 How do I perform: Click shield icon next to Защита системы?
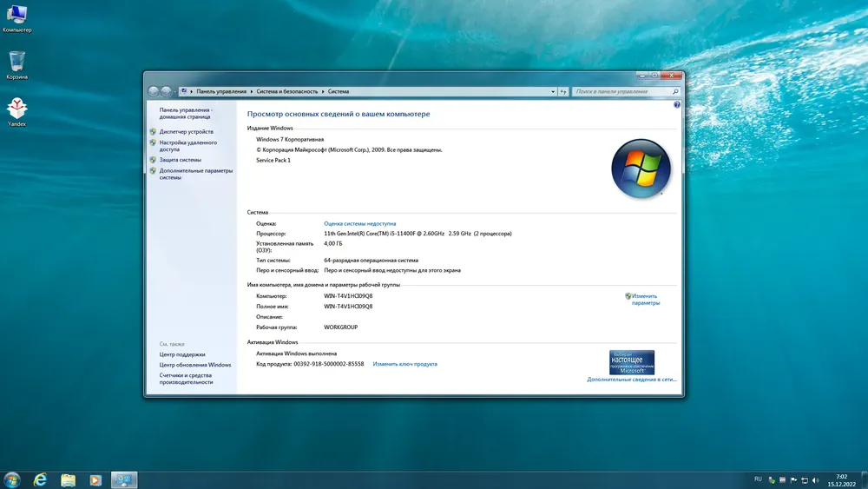point(153,160)
